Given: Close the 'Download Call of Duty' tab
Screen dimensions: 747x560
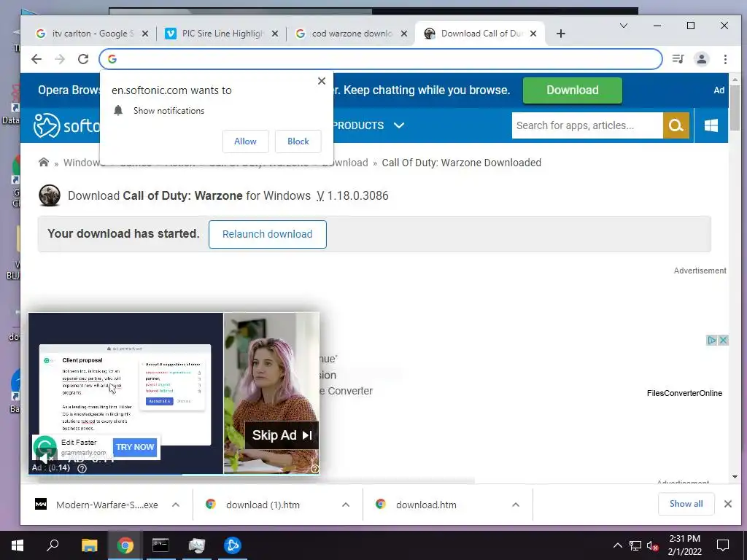Looking at the screenshot, I should point(533,34).
